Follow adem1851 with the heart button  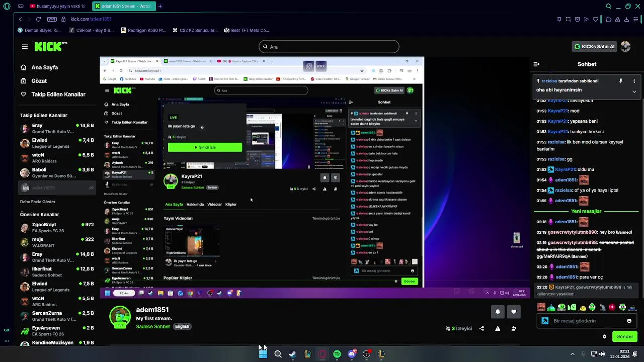click(514, 312)
